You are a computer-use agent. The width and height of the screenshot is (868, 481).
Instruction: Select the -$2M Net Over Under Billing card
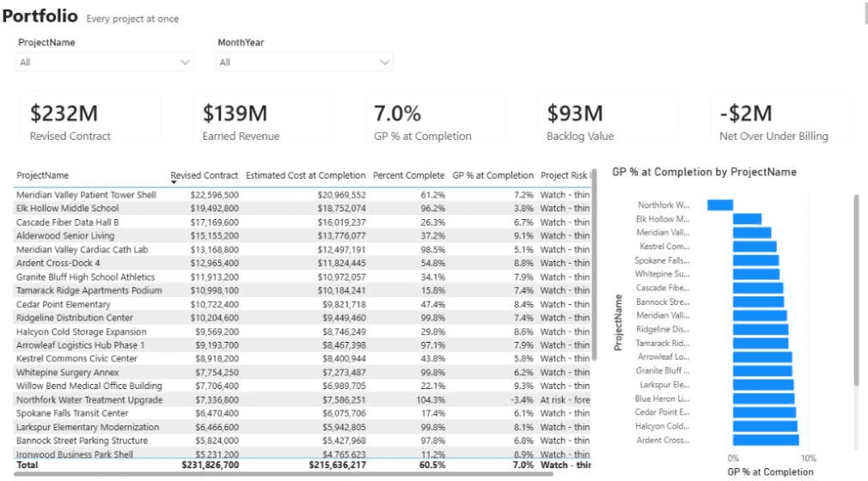coord(781,119)
